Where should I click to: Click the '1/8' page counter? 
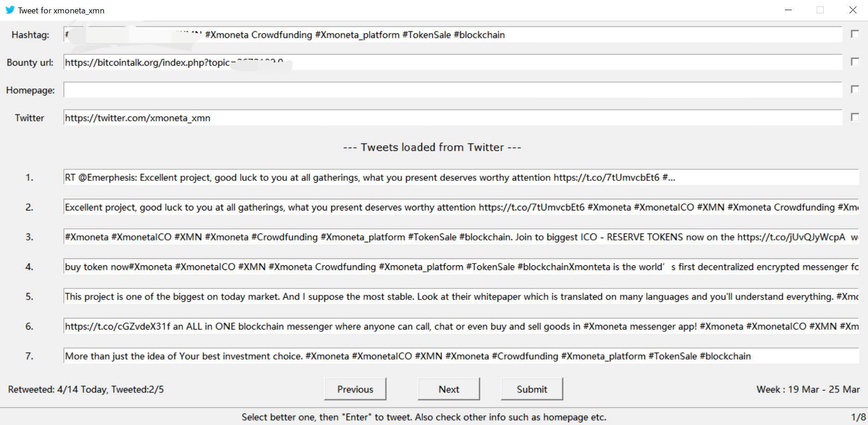click(858, 417)
